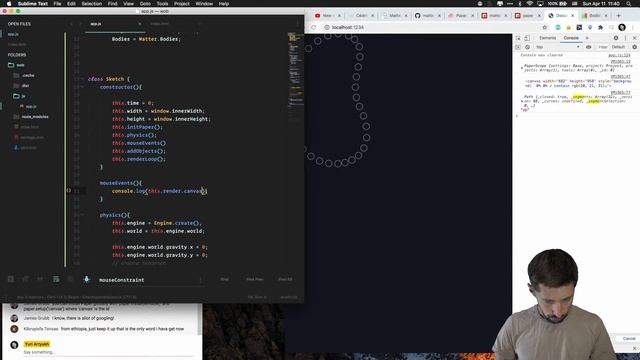Image resolution: width=640 pixels, height=360 pixels.
Task: Fold the physics() method block
Action: pyautogui.click(x=82, y=215)
